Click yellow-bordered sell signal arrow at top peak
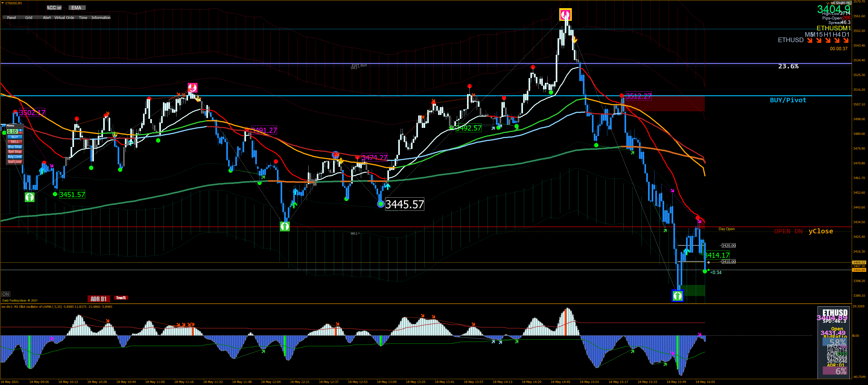868x385 pixels. tap(565, 14)
